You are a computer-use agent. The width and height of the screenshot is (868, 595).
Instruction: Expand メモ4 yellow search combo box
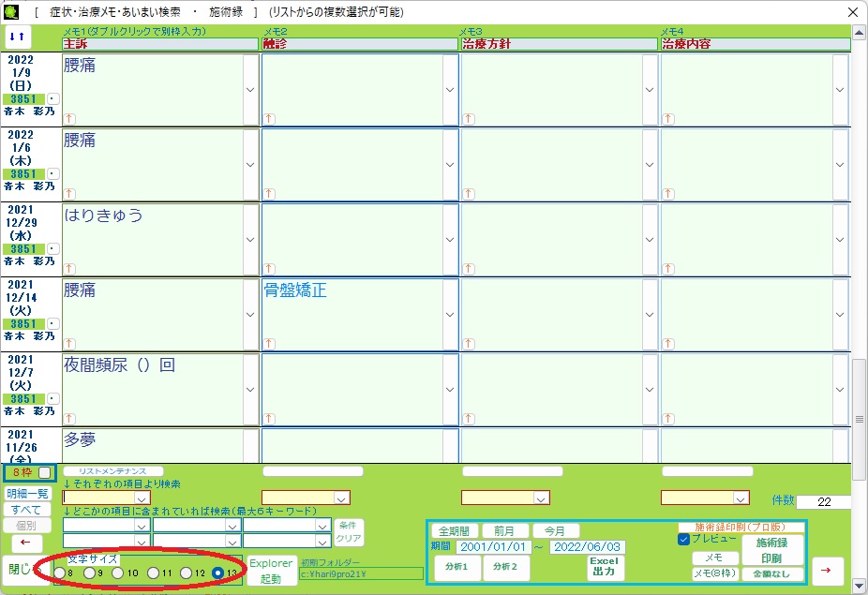[x=741, y=498]
